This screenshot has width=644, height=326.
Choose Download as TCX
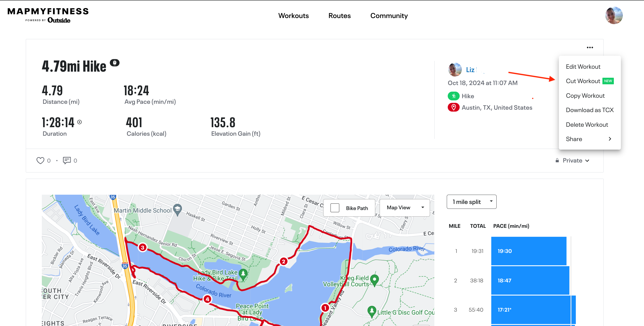pyautogui.click(x=590, y=110)
